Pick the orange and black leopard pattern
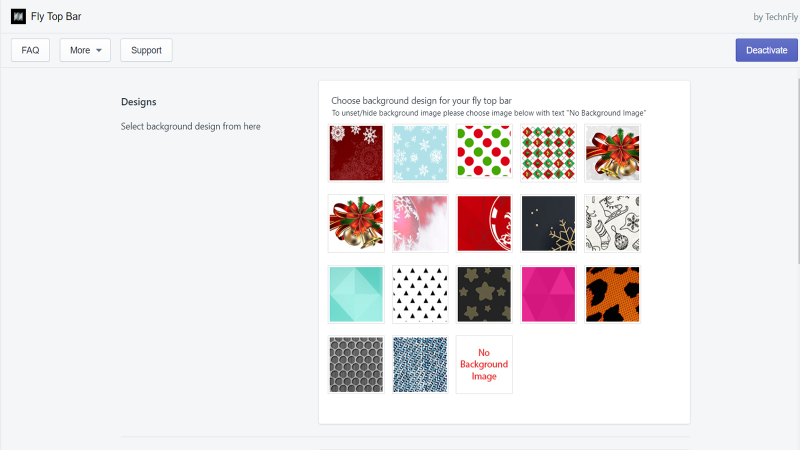Image resolution: width=800 pixels, height=450 pixels. point(612,294)
